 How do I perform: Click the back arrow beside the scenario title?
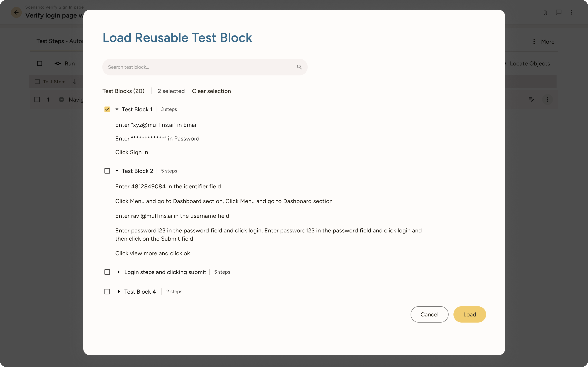pos(16,12)
